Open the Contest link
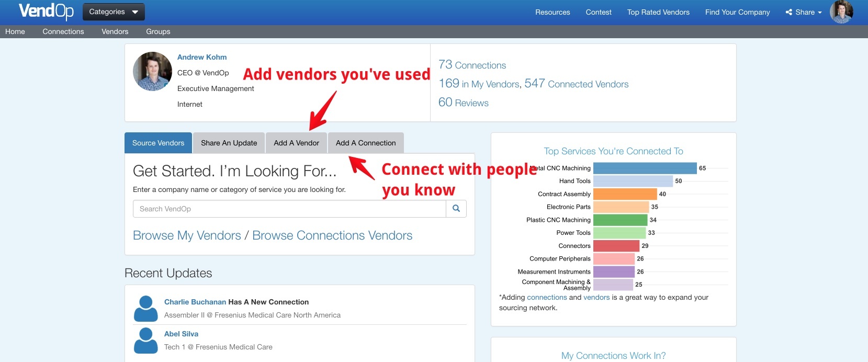Image resolution: width=868 pixels, height=362 pixels. coord(599,12)
